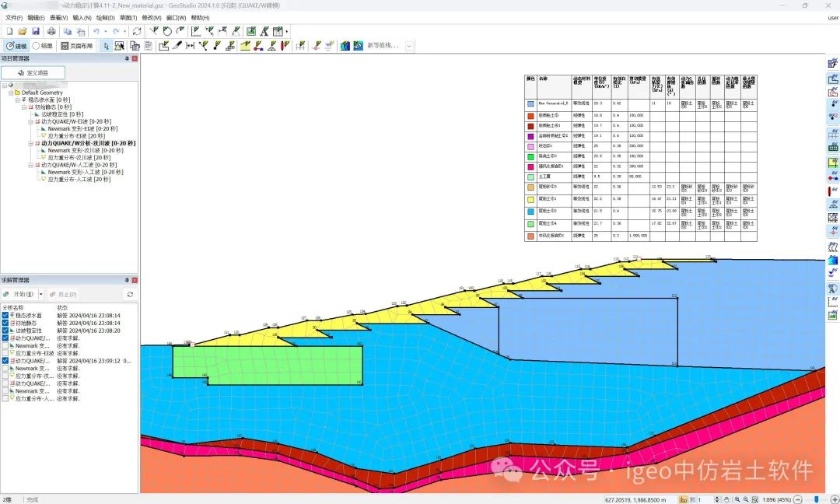
Task: Click the Print icon in toolbar
Action: [51, 31]
